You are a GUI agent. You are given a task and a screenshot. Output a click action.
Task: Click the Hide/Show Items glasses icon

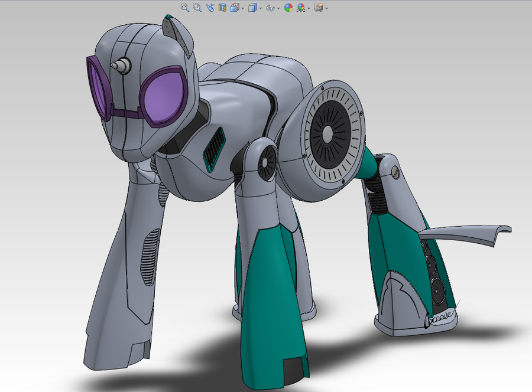coord(270,8)
